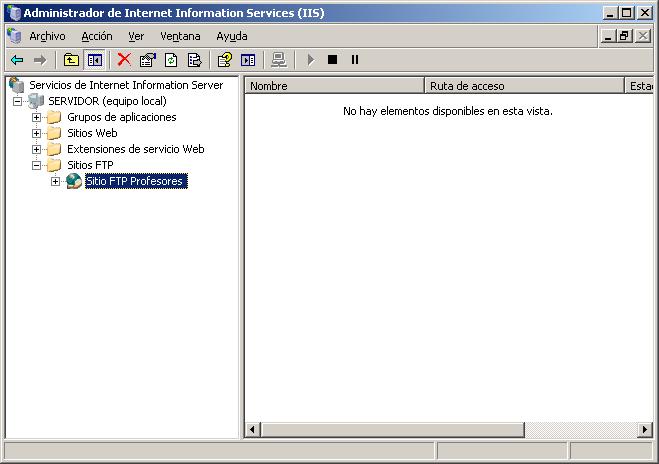Collapse the Sitios FTP folder node
This screenshot has width=659, height=464.
pos(37,165)
